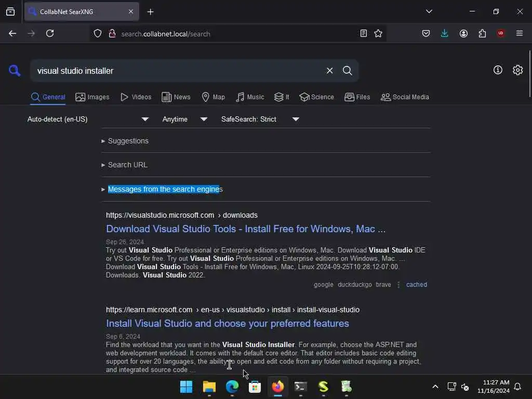The image size is (532, 399).
Task: List all tabs chevron
Action: point(429,11)
